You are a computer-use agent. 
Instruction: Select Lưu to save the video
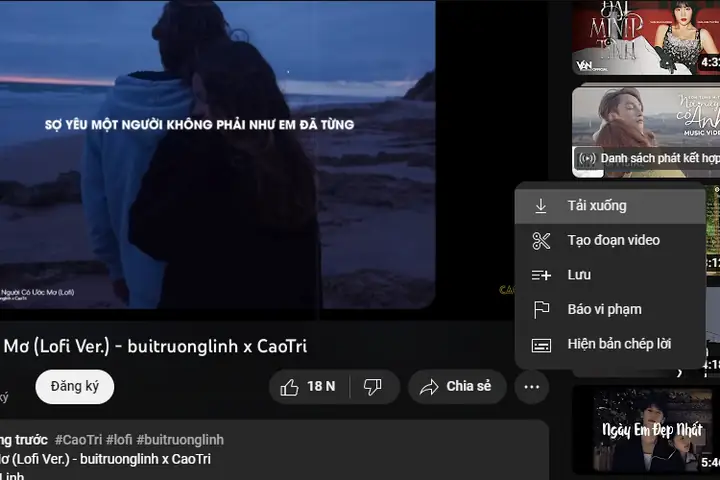610,275
